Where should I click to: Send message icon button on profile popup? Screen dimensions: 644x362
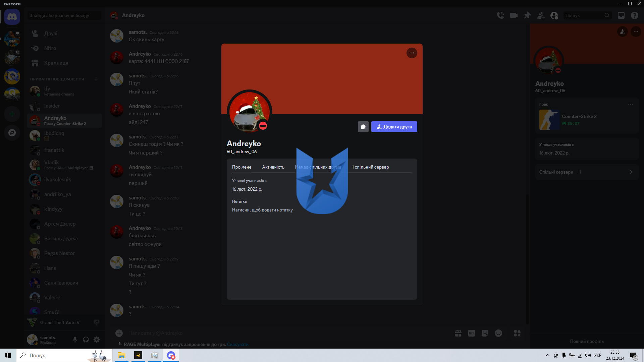(x=363, y=127)
